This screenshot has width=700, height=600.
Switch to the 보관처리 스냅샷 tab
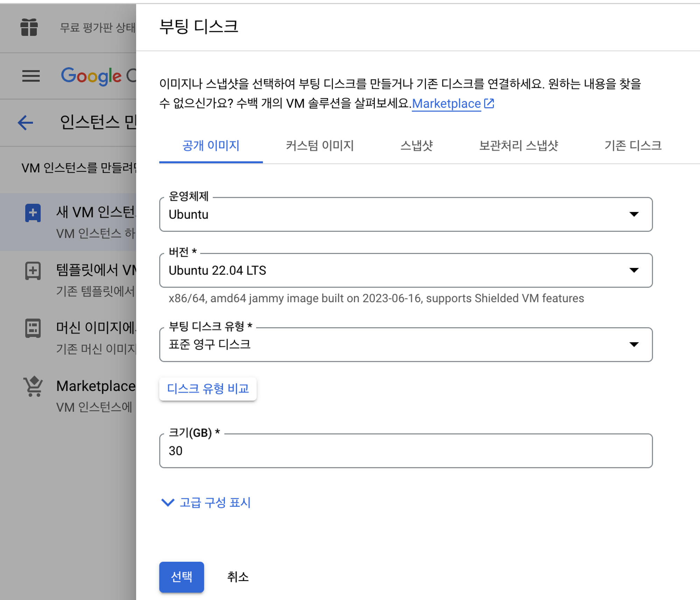coord(518,146)
